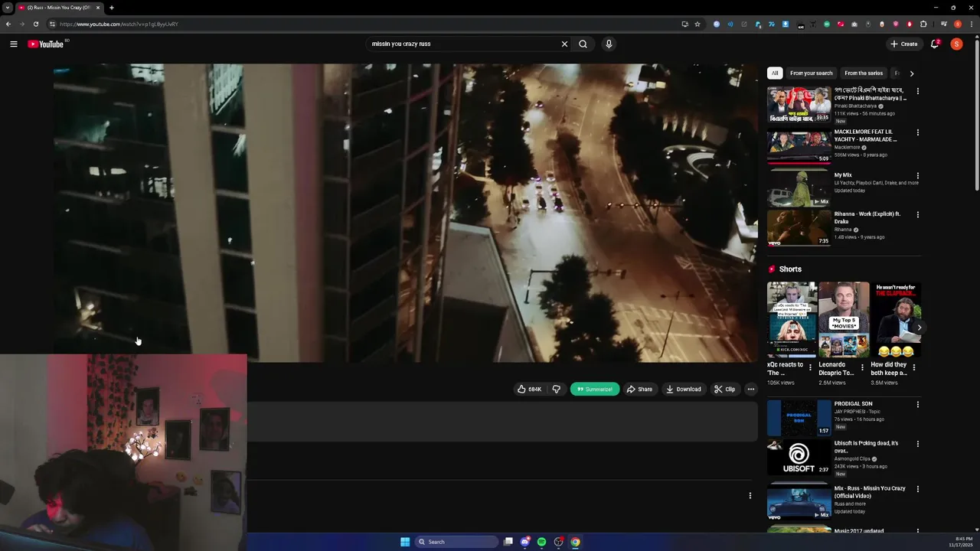This screenshot has width=980, height=551.
Task: Bookmark this page with the star icon
Action: pyautogui.click(x=697, y=24)
